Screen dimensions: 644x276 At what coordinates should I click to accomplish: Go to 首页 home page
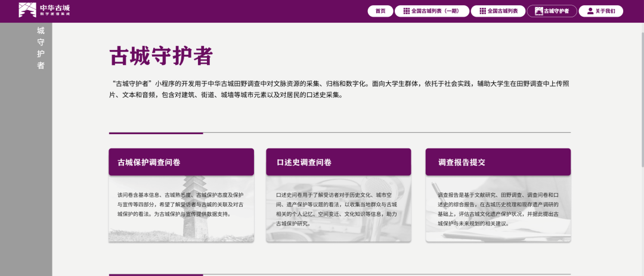point(380,11)
